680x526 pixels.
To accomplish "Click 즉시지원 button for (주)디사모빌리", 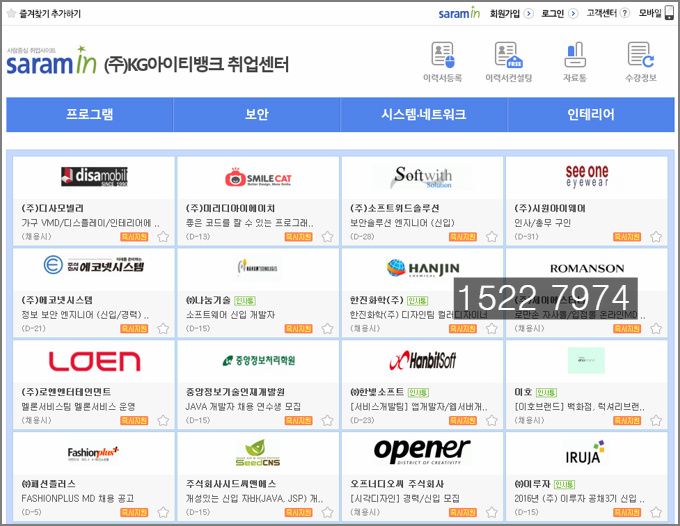I will pyautogui.click(x=134, y=237).
